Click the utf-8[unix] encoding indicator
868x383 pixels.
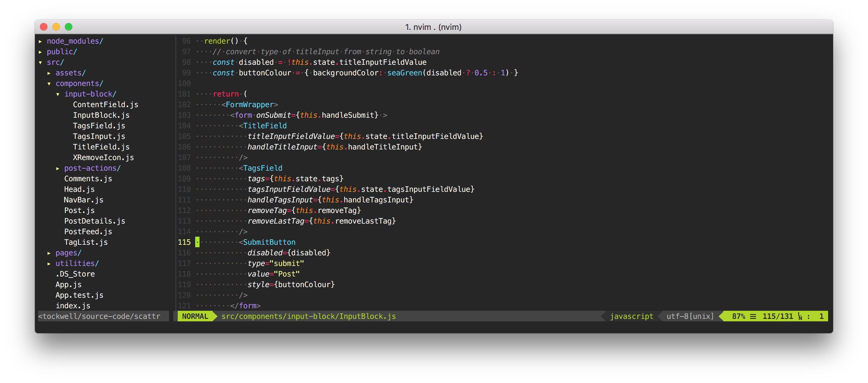(690, 316)
